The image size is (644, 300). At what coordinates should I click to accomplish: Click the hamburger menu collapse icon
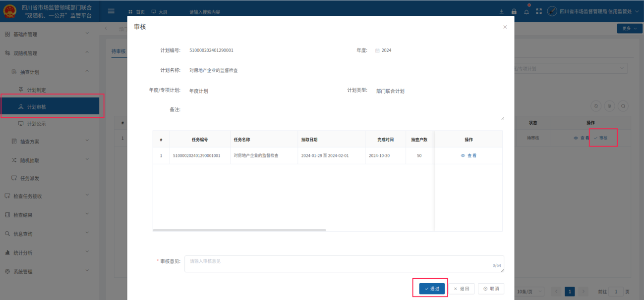111,11
